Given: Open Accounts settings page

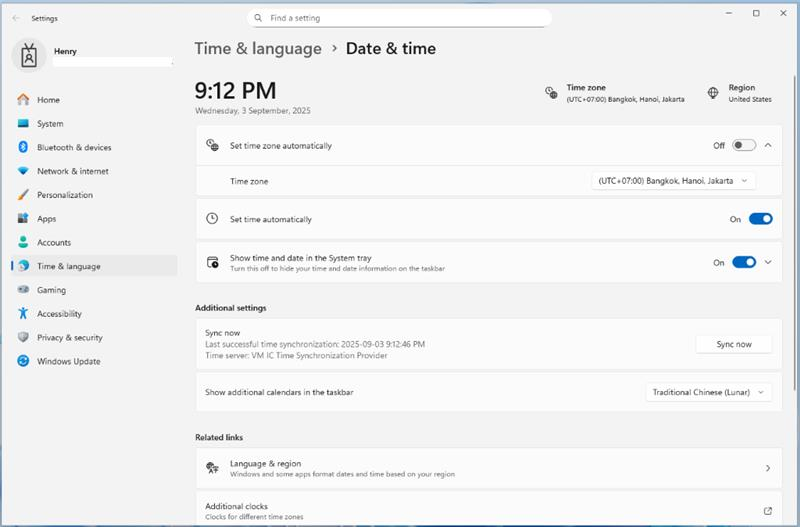Looking at the screenshot, I should click(94, 242).
